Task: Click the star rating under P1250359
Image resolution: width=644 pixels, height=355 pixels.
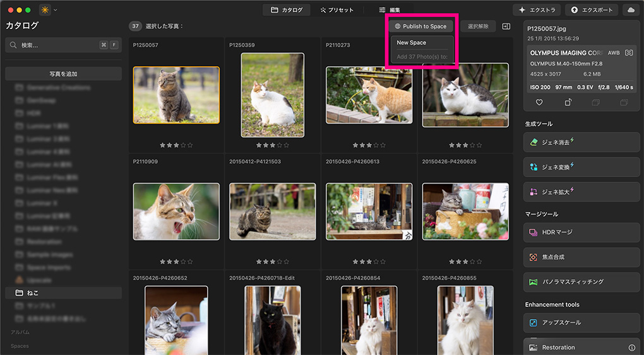Action: [x=273, y=145]
